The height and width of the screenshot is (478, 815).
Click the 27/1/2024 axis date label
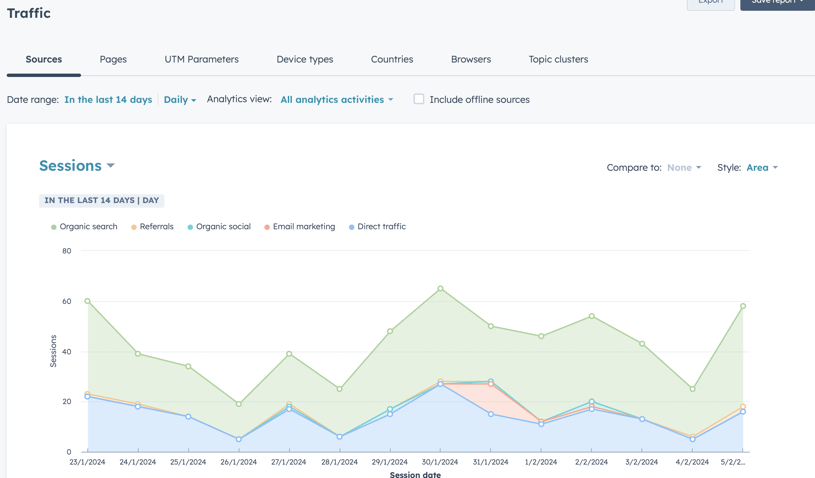288,462
